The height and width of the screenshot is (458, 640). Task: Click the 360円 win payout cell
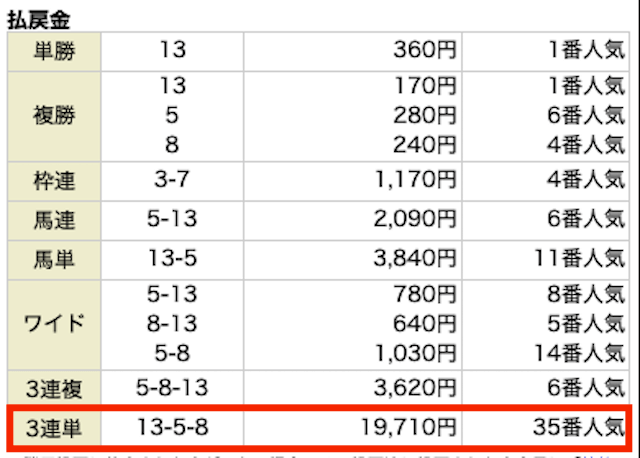[353, 51]
